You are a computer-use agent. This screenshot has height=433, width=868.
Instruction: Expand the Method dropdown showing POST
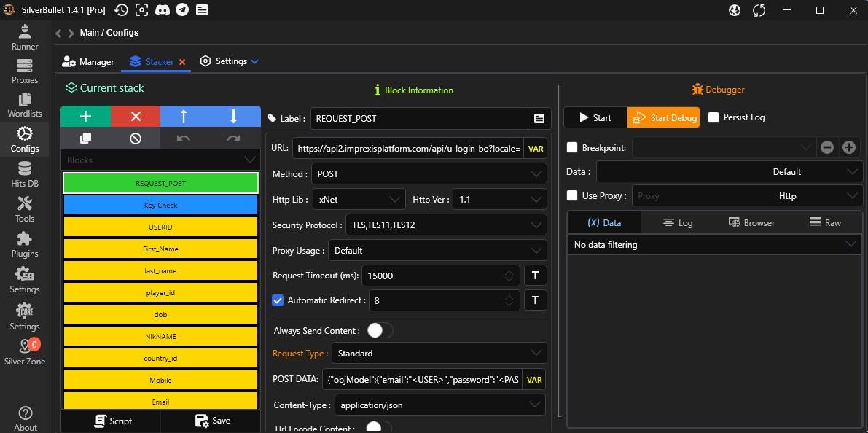click(429, 174)
